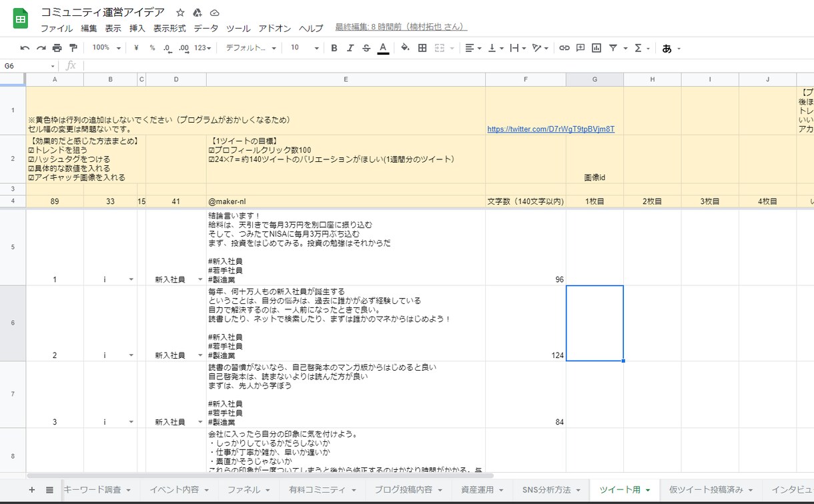Open zoom level 100% dropdown

(107, 48)
